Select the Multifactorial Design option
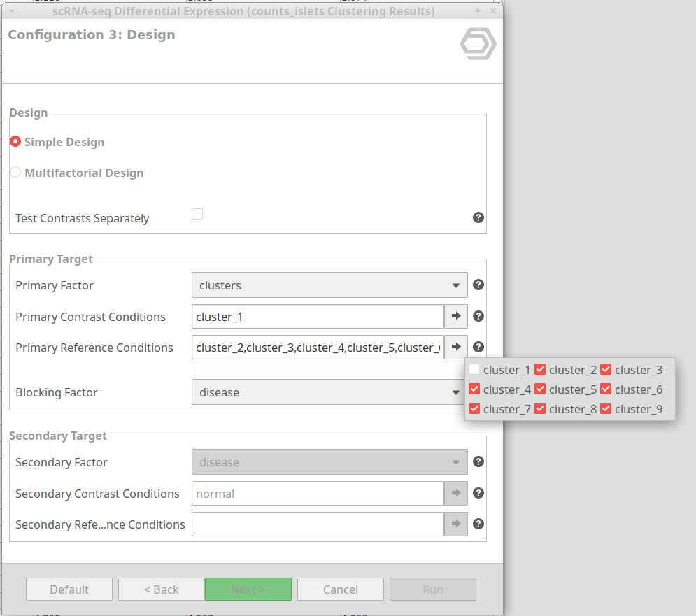This screenshot has width=696, height=616. point(15,172)
